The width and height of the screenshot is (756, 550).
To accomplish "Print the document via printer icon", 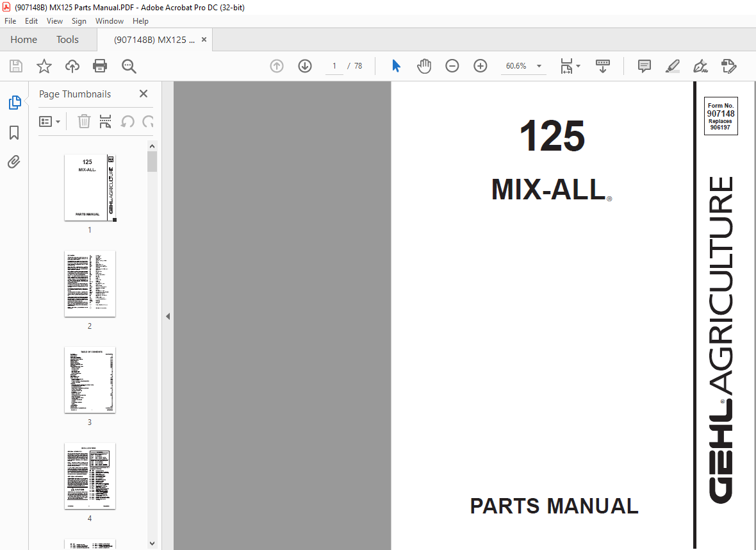I will (x=100, y=66).
